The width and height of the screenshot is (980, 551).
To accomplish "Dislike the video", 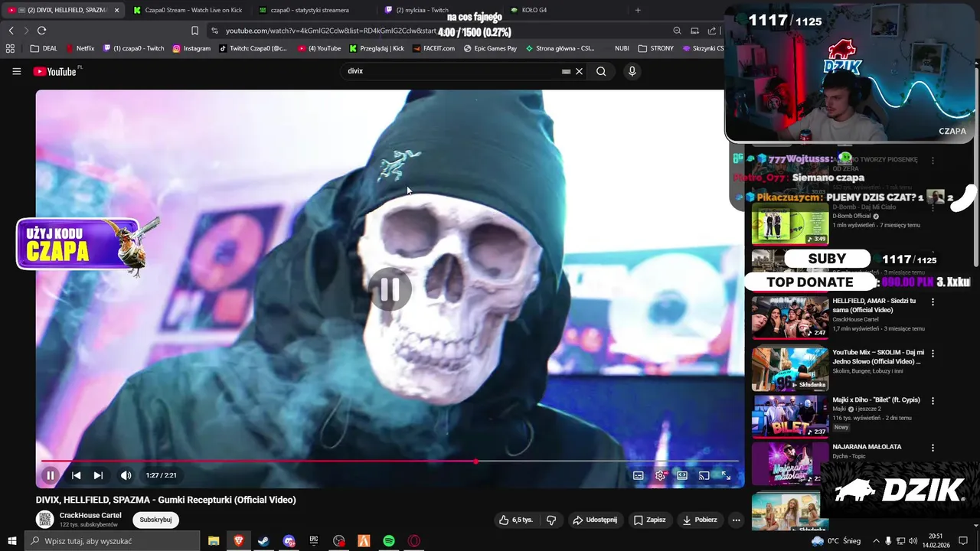I will (551, 520).
